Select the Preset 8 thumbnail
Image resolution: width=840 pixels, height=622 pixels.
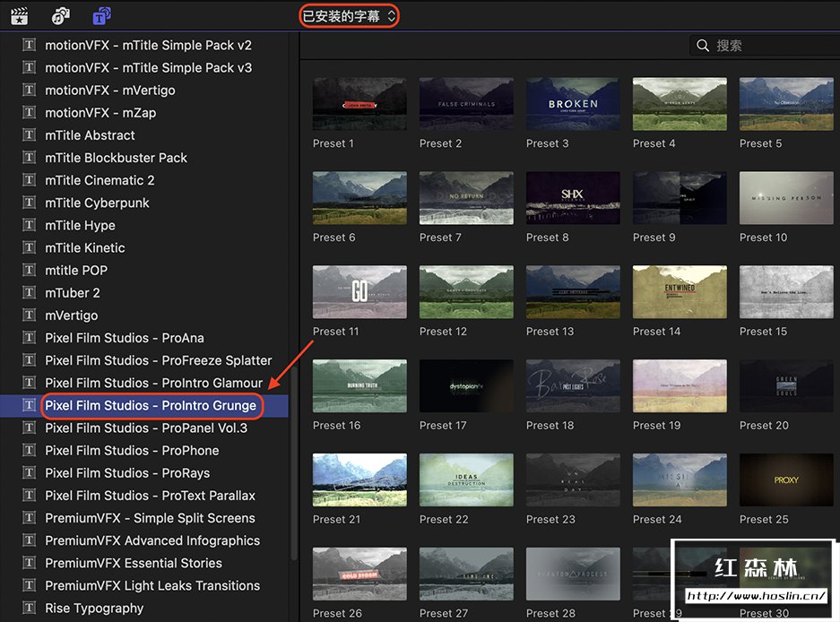[573, 198]
